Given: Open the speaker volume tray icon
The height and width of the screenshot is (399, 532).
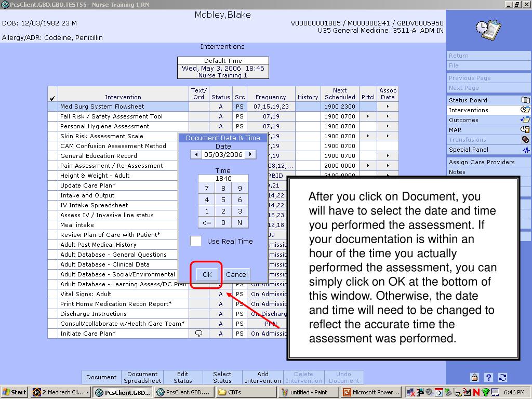Looking at the screenshot, I should point(429,392).
